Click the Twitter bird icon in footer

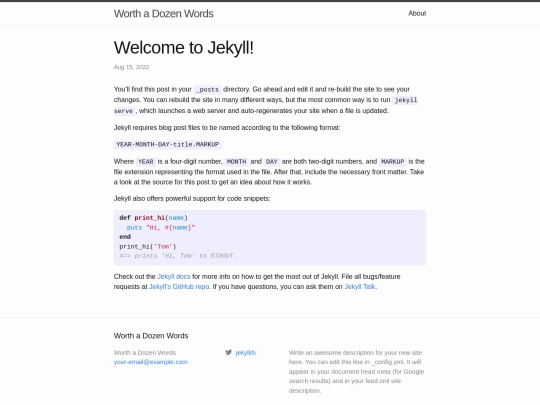228,352
